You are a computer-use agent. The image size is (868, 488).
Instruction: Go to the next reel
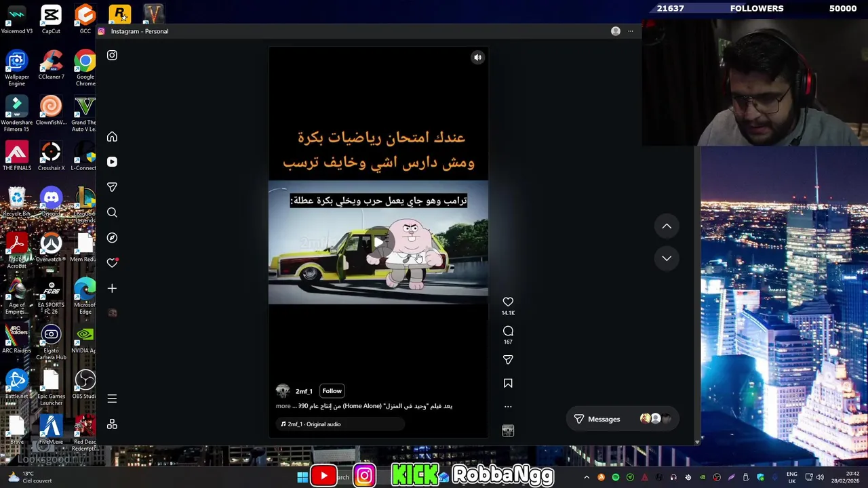tap(667, 258)
